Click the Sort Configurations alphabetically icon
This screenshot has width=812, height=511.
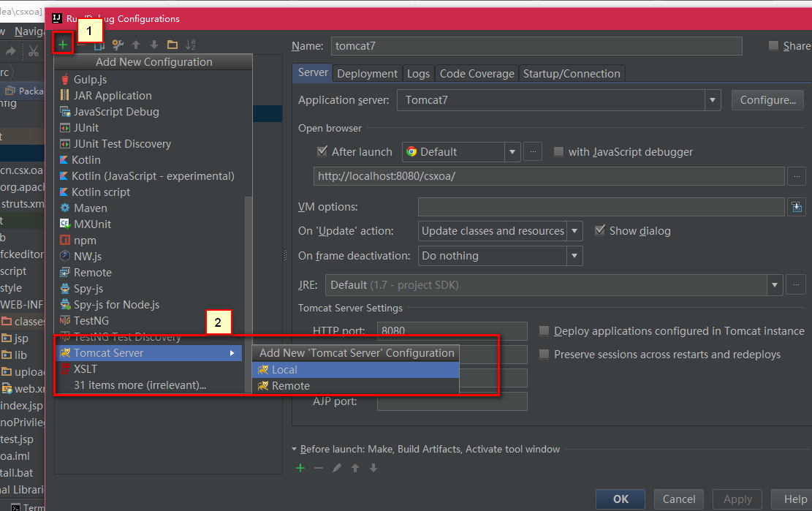[x=191, y=45]
